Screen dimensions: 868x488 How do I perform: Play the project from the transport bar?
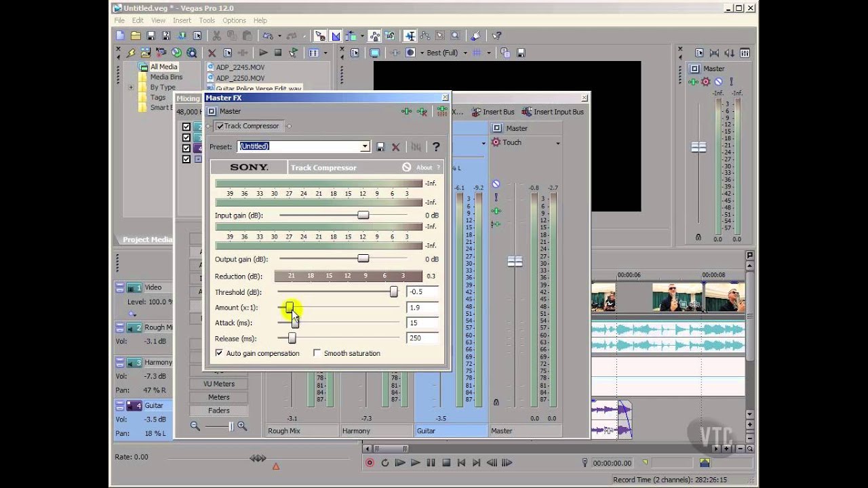[416, 462]
